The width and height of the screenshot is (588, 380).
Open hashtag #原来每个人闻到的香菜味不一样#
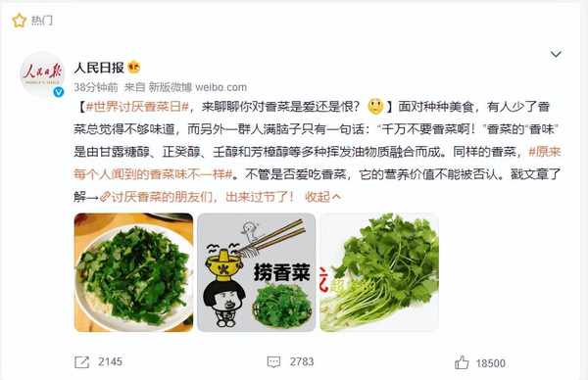(x=318, y=163)
